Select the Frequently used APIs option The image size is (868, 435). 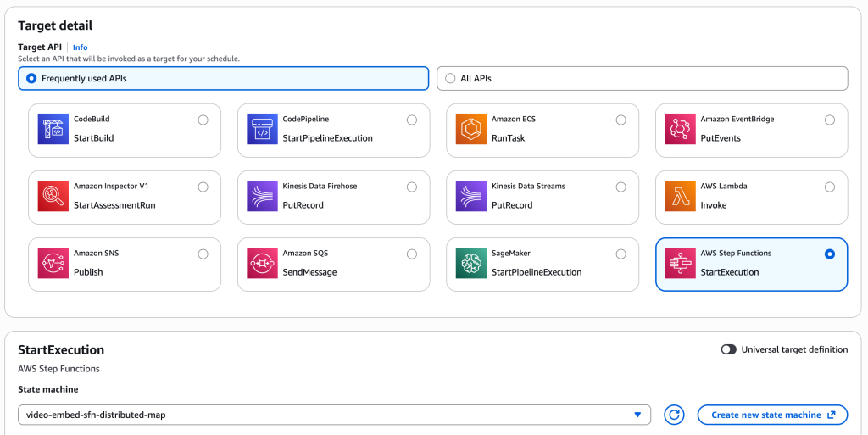[x=32, y=78]
